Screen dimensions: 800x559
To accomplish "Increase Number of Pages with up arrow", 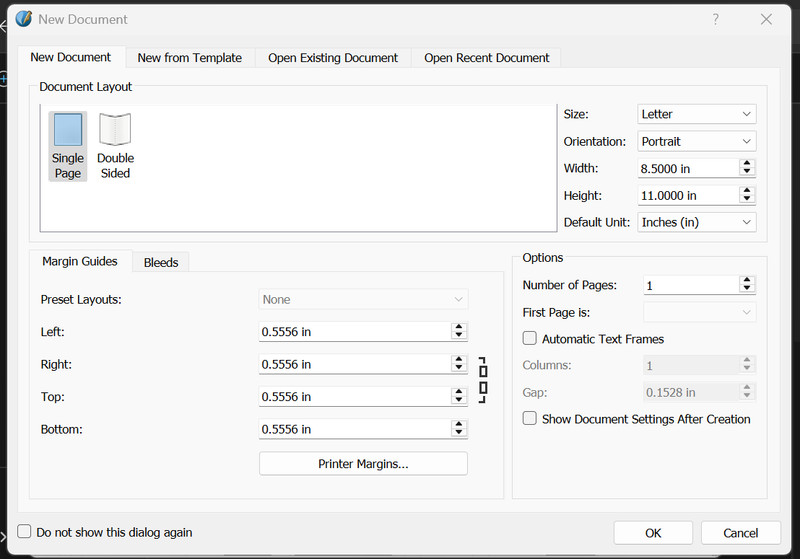I will pos(747,280).
